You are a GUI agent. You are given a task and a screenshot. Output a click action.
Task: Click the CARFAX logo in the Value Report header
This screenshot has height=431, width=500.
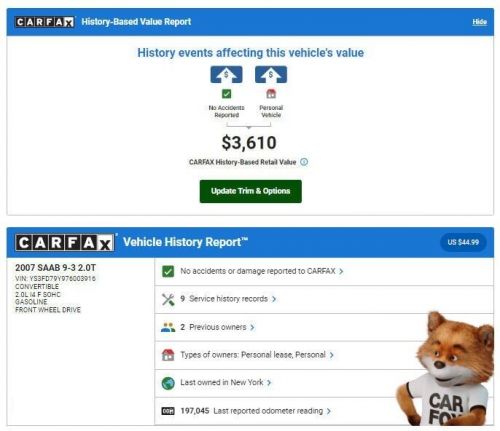tap(44, 22)
